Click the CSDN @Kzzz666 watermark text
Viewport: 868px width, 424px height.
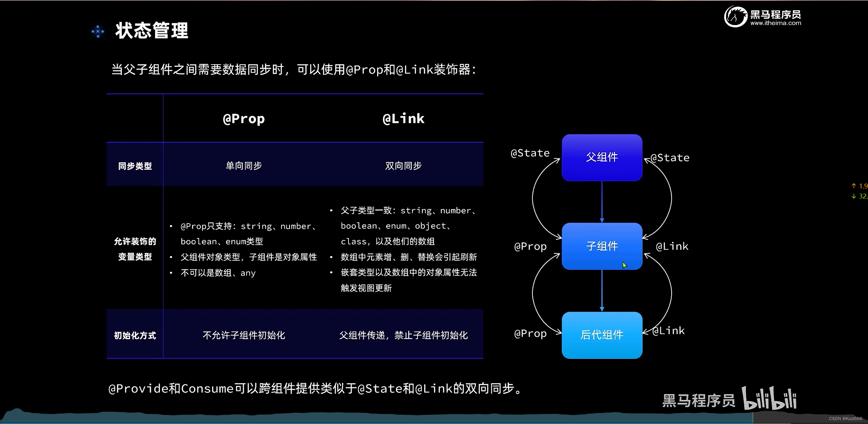pyautogui.click(x=845, y=418)
